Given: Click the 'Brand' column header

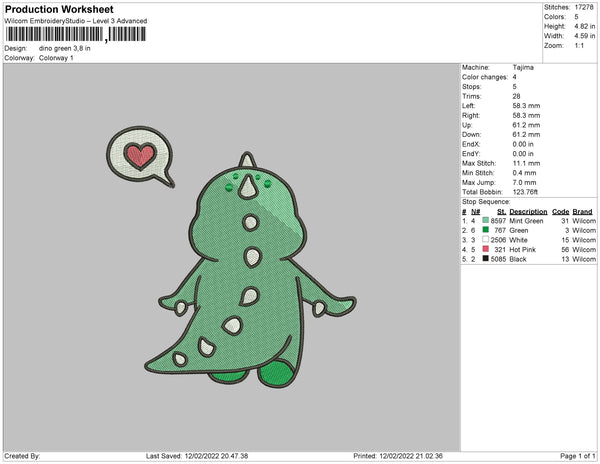Looking at the screenshot, I should [x=582, y=212].
